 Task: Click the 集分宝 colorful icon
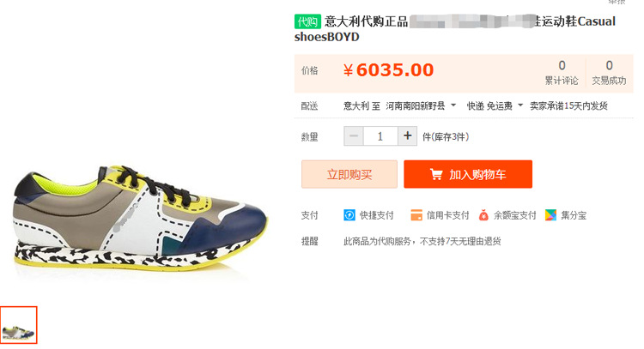(550, 215)
